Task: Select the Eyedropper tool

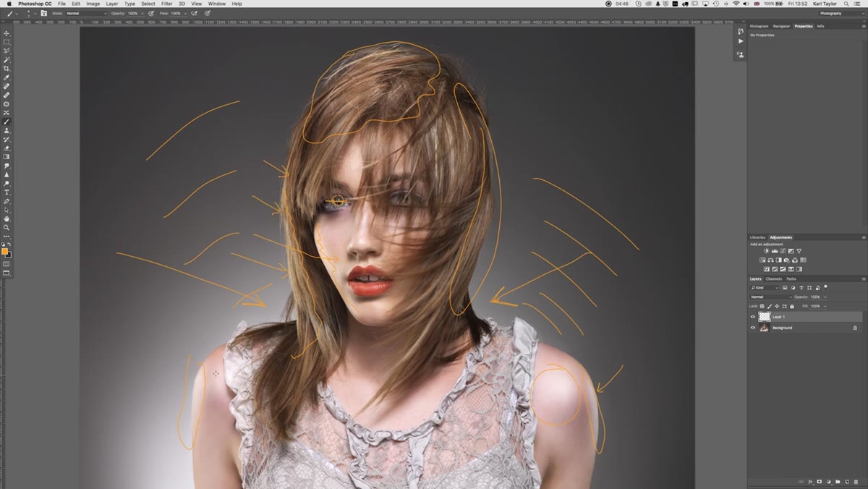Action: click(x=7, y=77)
